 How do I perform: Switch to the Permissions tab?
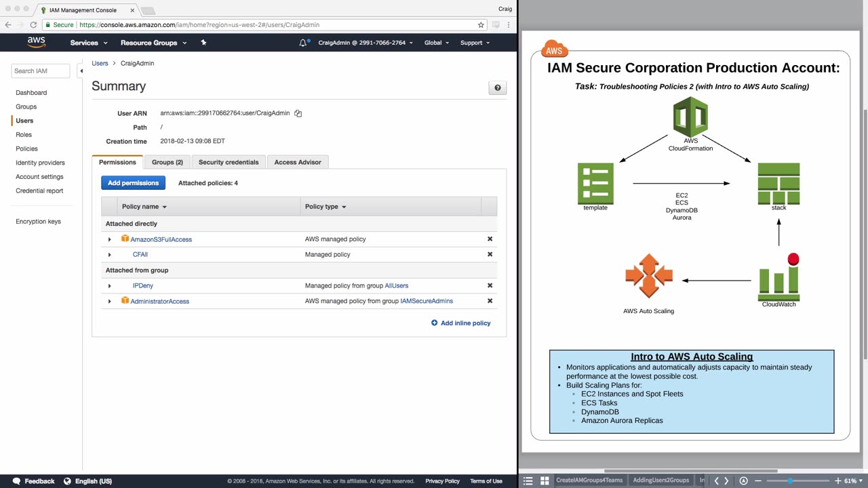pos(117,162)
